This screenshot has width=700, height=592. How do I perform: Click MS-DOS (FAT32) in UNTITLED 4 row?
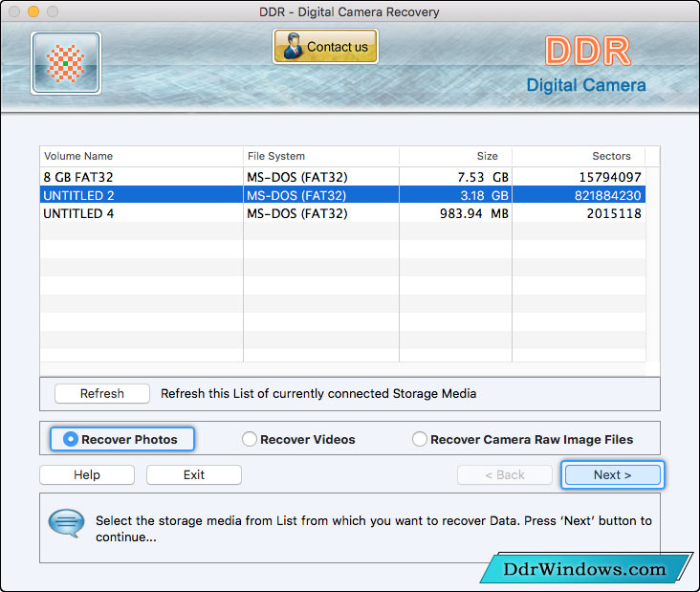[x=297, y=213]
